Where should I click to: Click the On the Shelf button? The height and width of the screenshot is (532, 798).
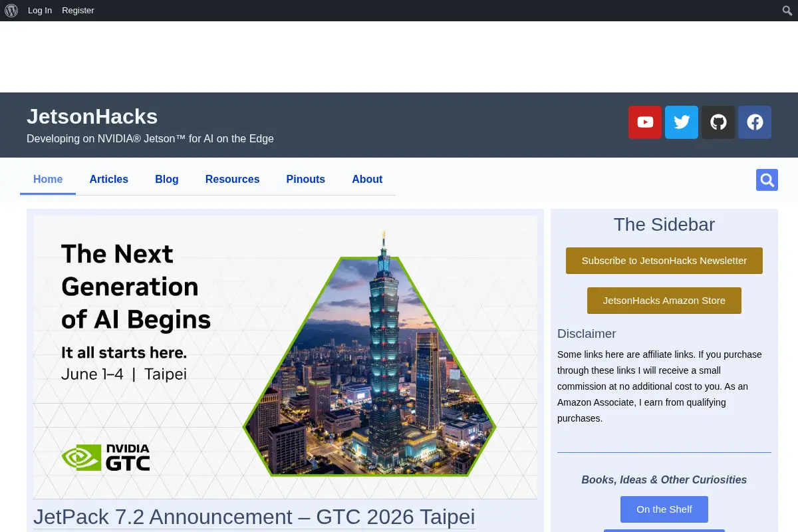click(664, 509)
